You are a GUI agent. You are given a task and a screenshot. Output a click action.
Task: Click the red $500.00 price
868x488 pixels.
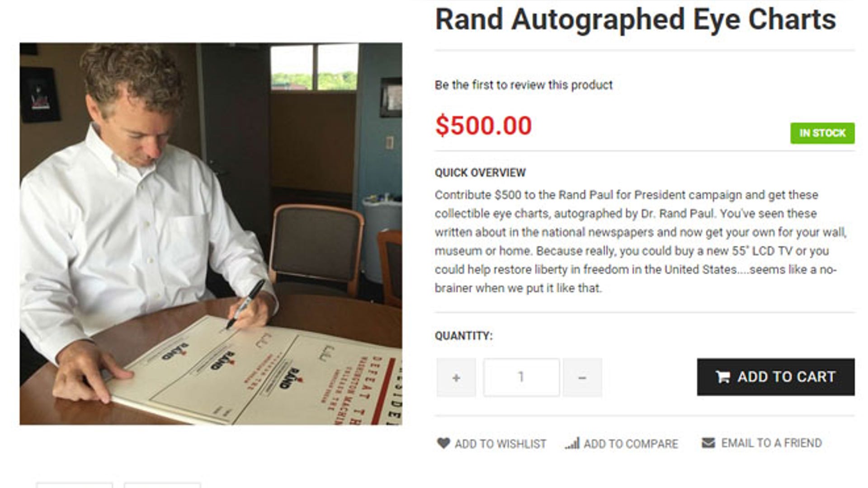point(483,126)
